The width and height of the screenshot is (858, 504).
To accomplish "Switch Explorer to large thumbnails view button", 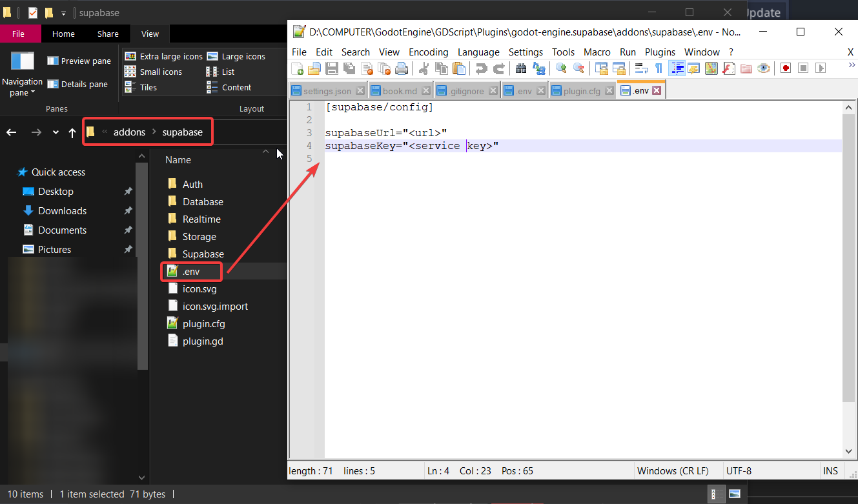I will pos(734,494).
